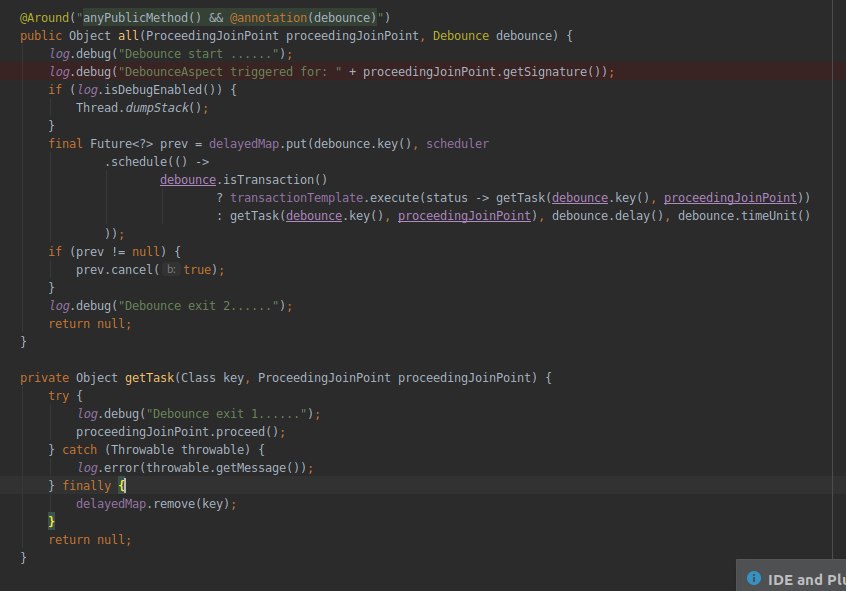The height and width of the screenshot is (591, 846).
Task: Click the status lambda parameter
Action: [447, 198]
